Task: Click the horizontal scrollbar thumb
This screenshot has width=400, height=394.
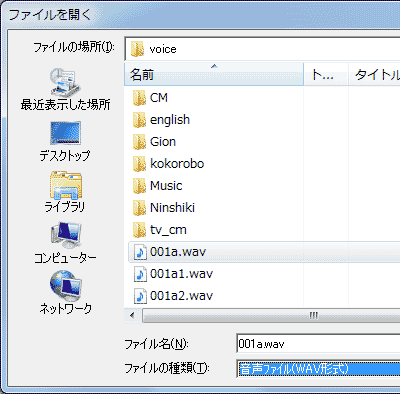Action: (271, 315)
